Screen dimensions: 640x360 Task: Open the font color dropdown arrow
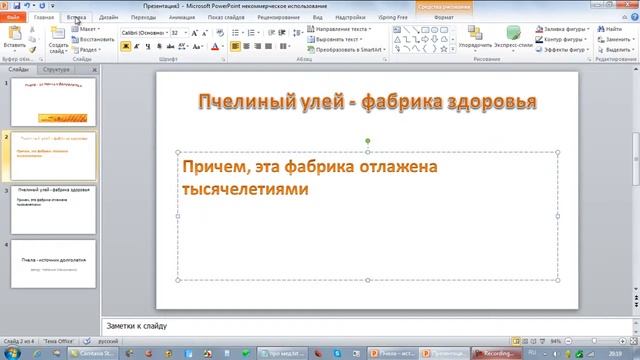coord(222,47)
